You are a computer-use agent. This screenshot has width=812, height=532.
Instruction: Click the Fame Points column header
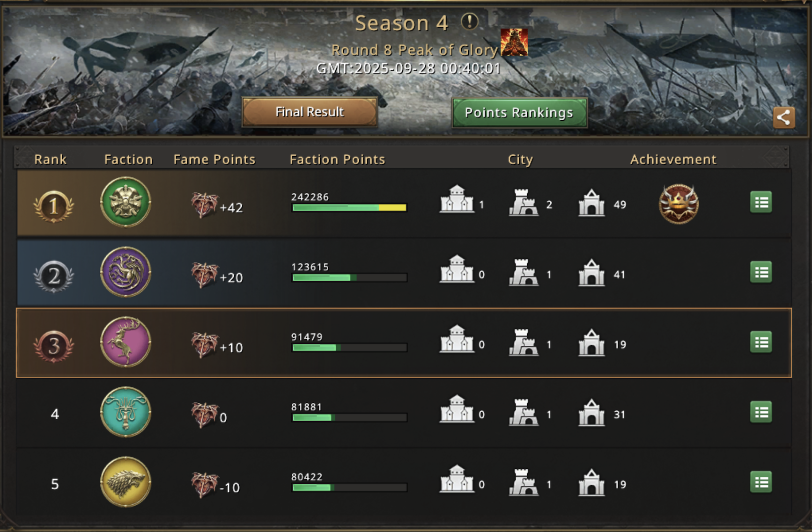click(x=214, y=160)
